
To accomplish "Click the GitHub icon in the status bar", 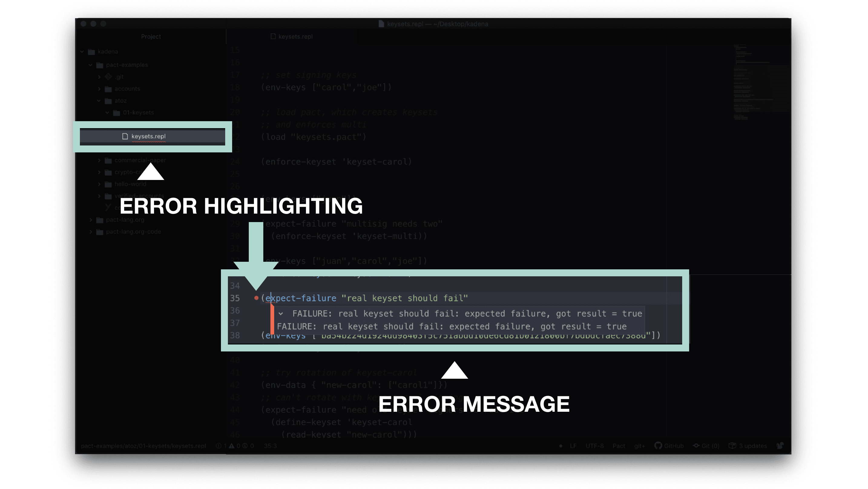I will (x=658, y=445).
